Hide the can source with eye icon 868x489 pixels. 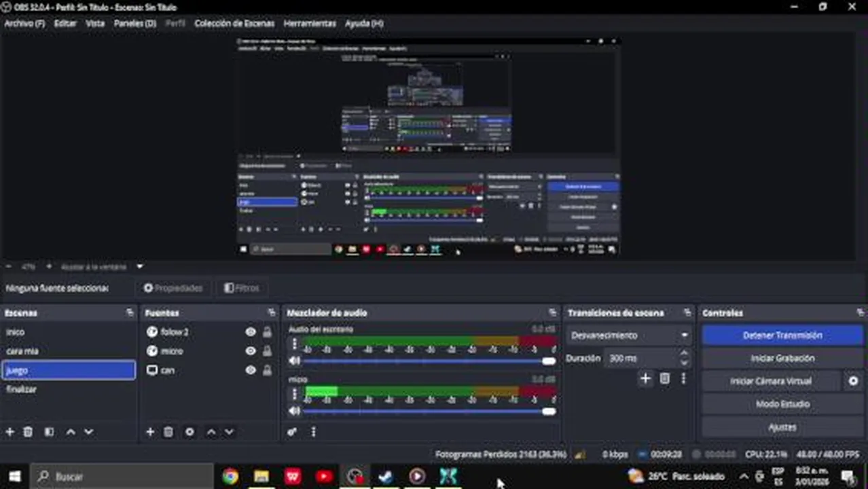pyautogui.click(x=251, y=370)
